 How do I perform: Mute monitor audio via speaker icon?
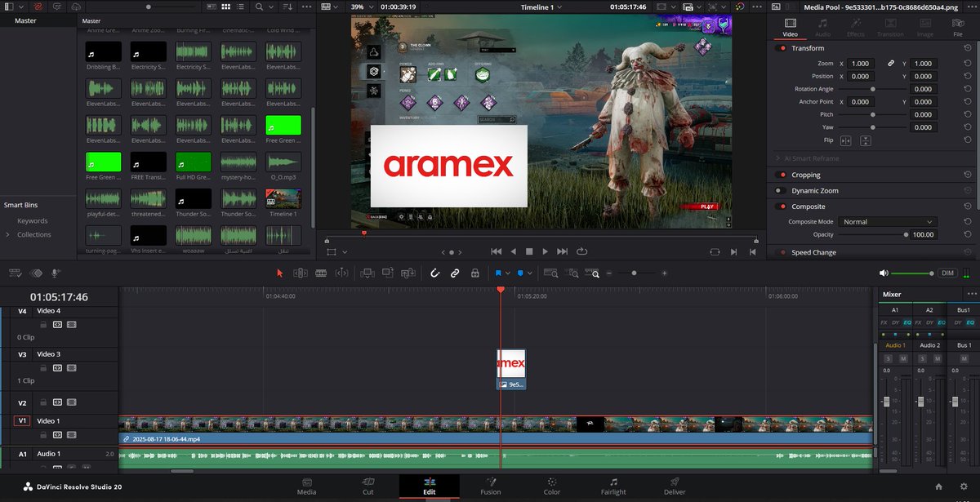coord(884,273)
